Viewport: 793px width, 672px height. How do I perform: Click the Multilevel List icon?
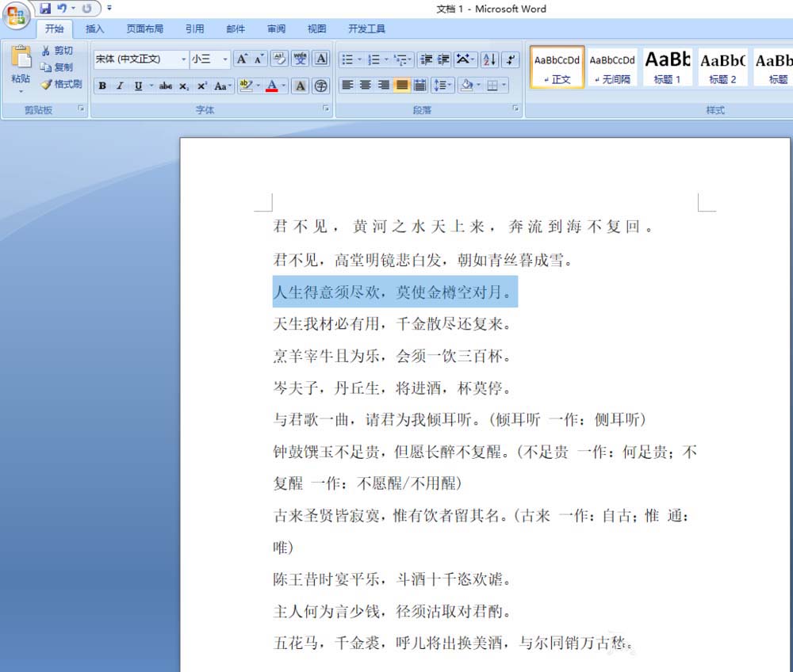(401, 59)
